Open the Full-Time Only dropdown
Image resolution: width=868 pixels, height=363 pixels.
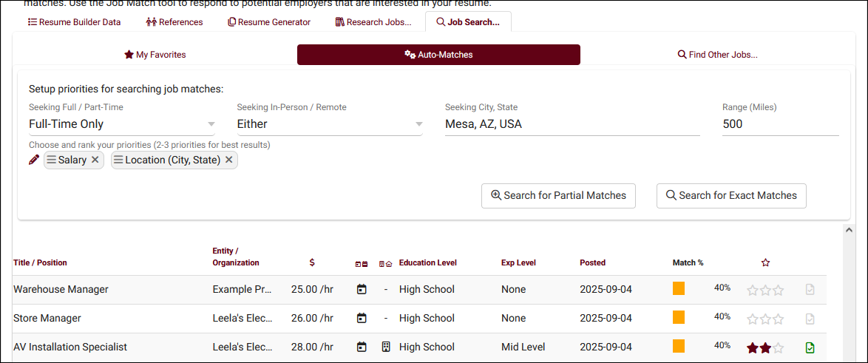coord(123,124)
